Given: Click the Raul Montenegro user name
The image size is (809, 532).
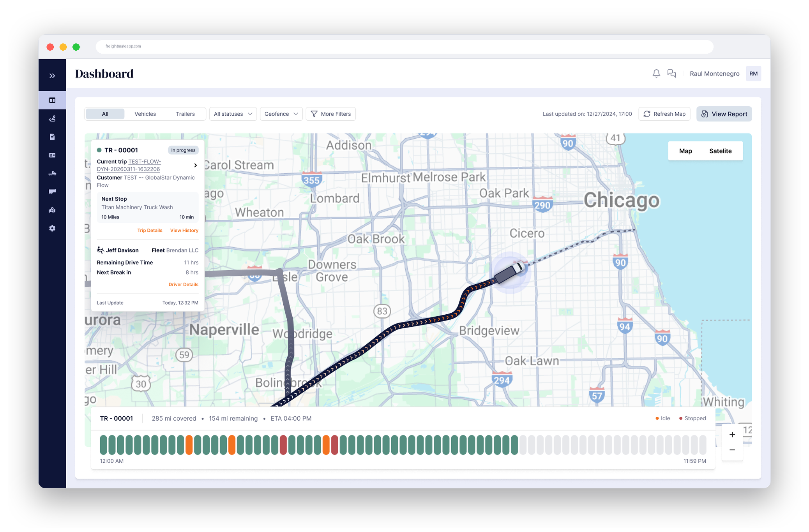Looking at the screenshot, I should 714,74.
